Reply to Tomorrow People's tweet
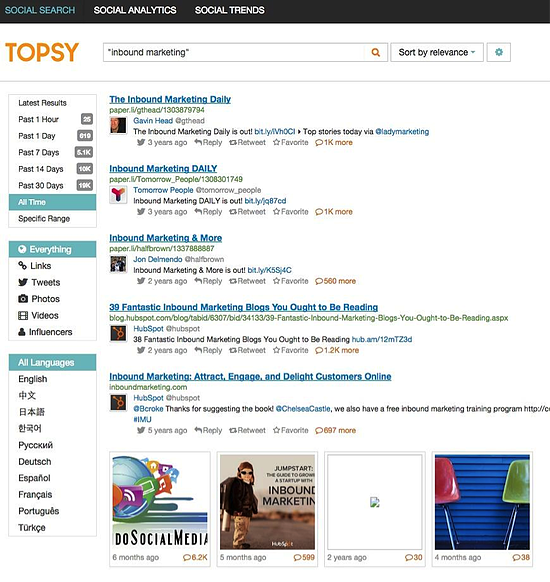The height and width of the screenshot is (582, 550). [x=208, y=212]
